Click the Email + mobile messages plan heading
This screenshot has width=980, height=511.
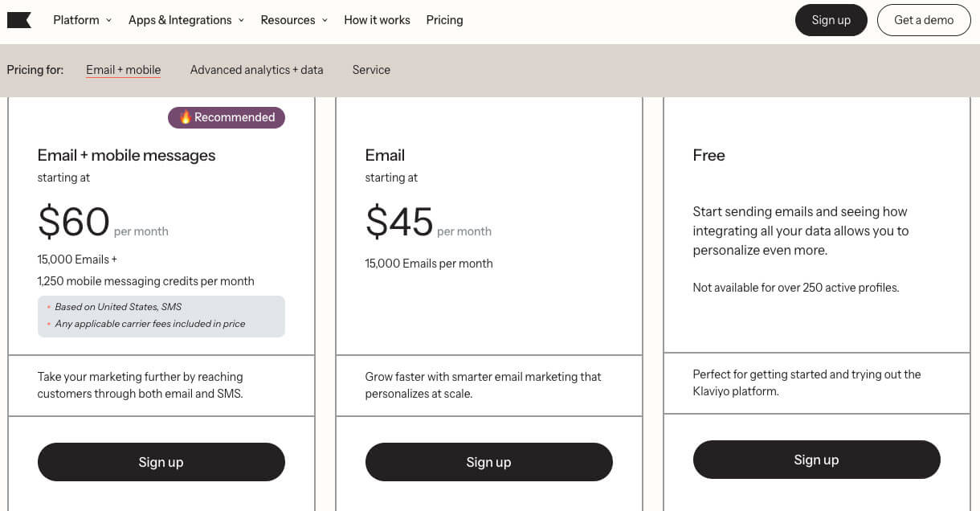tap(126, 155)
